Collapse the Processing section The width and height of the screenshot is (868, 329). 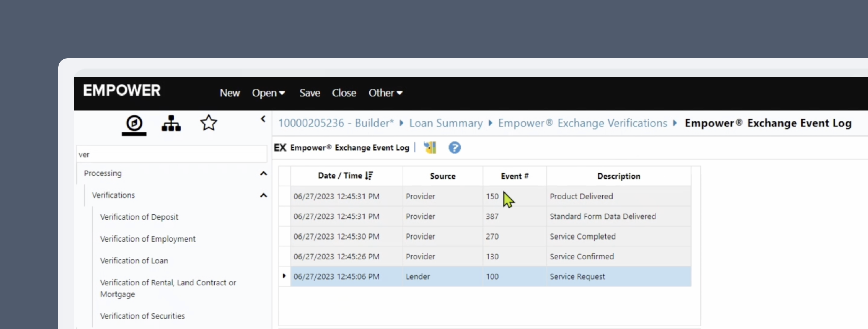coord(264,173)
